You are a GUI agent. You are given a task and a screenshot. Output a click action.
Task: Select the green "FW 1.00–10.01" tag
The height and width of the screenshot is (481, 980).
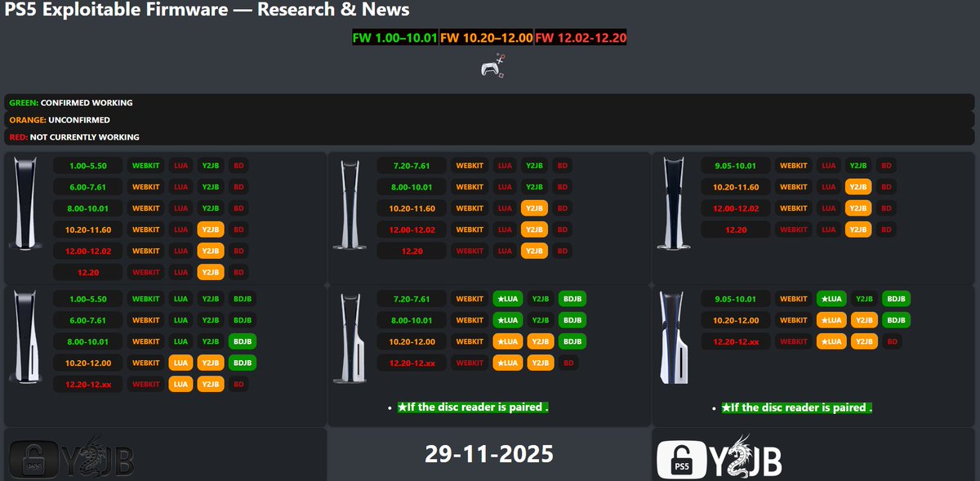coord(394,38)
